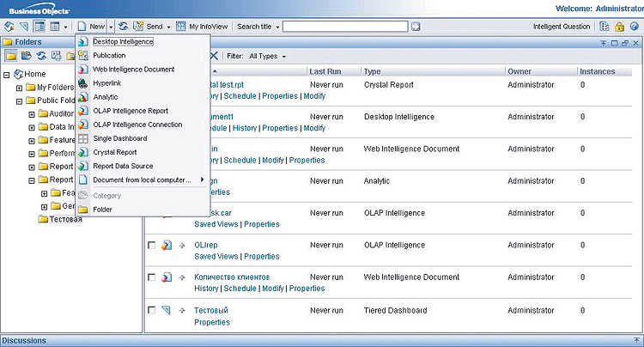The image size is (644, 347).
Task: Open Intelligent Question
Action: tap(561, 27)
